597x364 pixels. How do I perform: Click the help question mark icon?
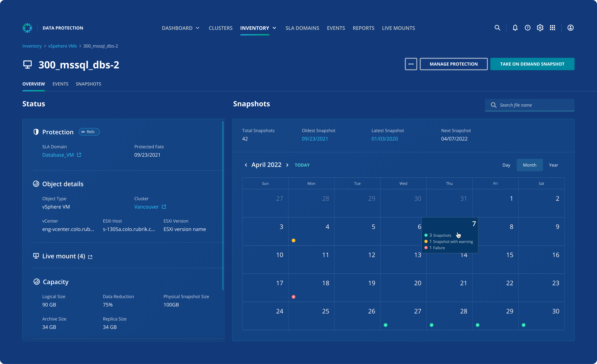point(528,28)
